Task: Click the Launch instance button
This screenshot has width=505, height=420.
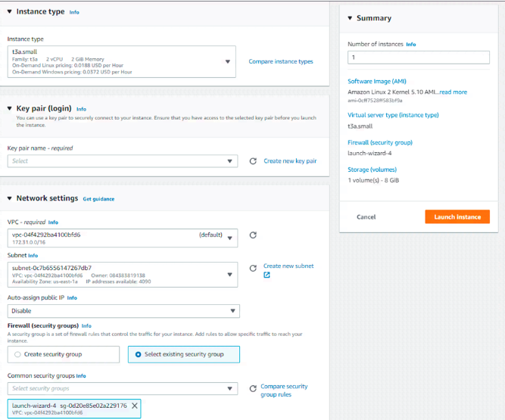Action: (x=457, y=216)
